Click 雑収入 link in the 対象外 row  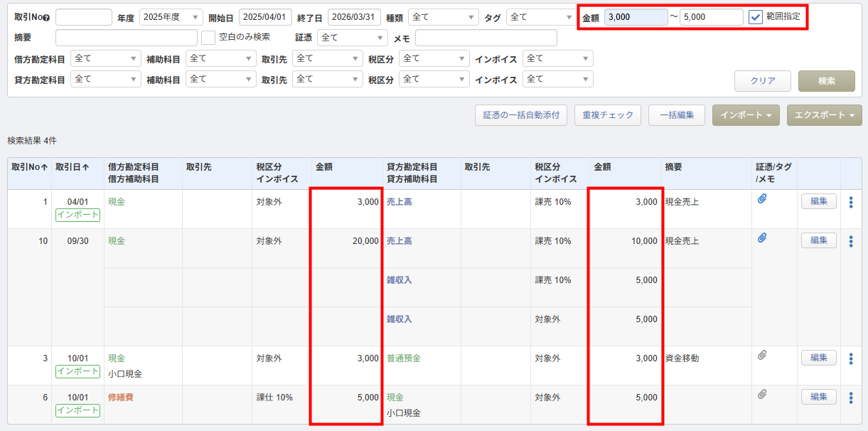[x=399, y=319]
